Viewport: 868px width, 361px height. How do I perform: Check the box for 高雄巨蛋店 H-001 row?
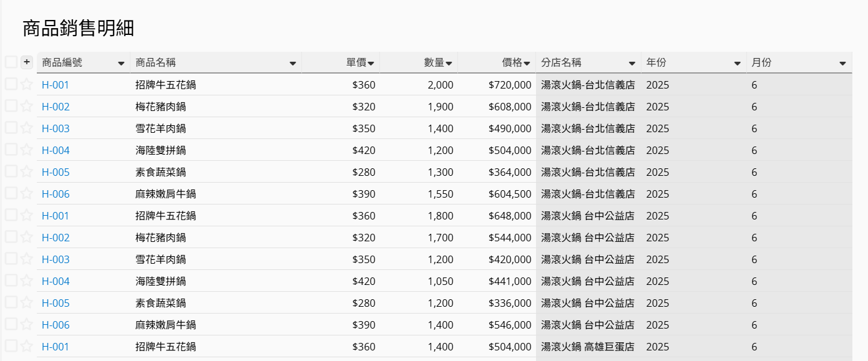(x=11, y=346)
